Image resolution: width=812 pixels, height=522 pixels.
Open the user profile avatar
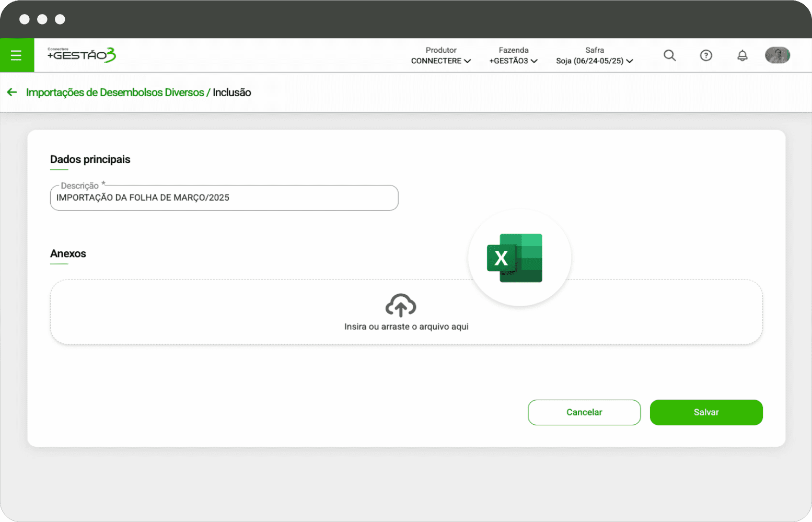pyautogui.click(x=777, y=55)
